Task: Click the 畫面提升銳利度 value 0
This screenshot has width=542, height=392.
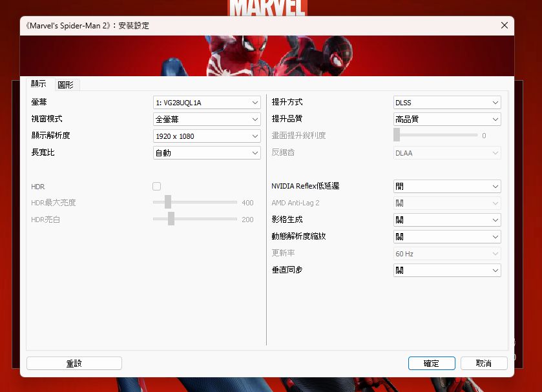Action: [x=484, y=136]
